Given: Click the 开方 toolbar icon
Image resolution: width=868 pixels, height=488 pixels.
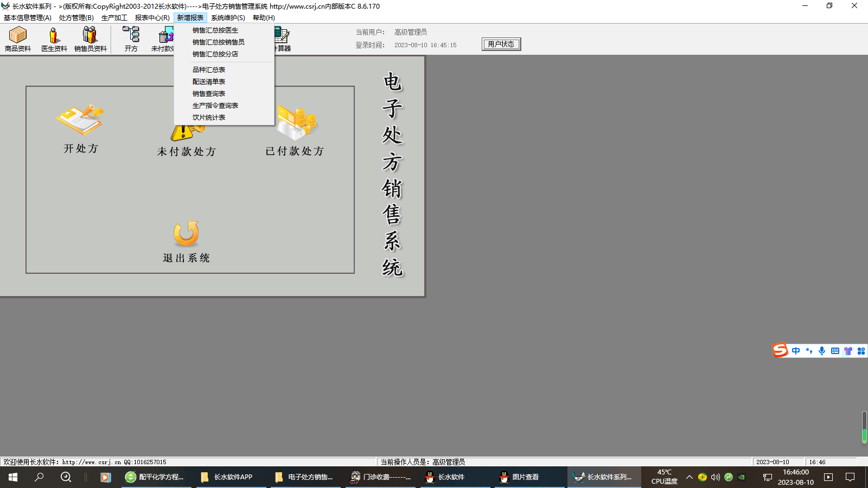Looking at the screenshot, I should (131, 39).
